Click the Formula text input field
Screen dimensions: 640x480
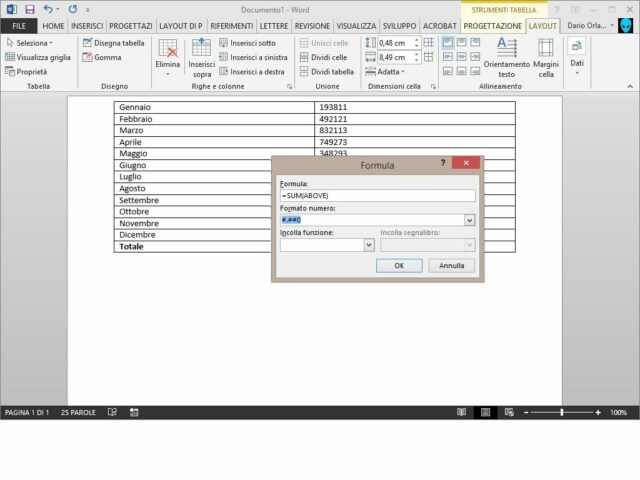pyautogui.click(x=377, y=195)
